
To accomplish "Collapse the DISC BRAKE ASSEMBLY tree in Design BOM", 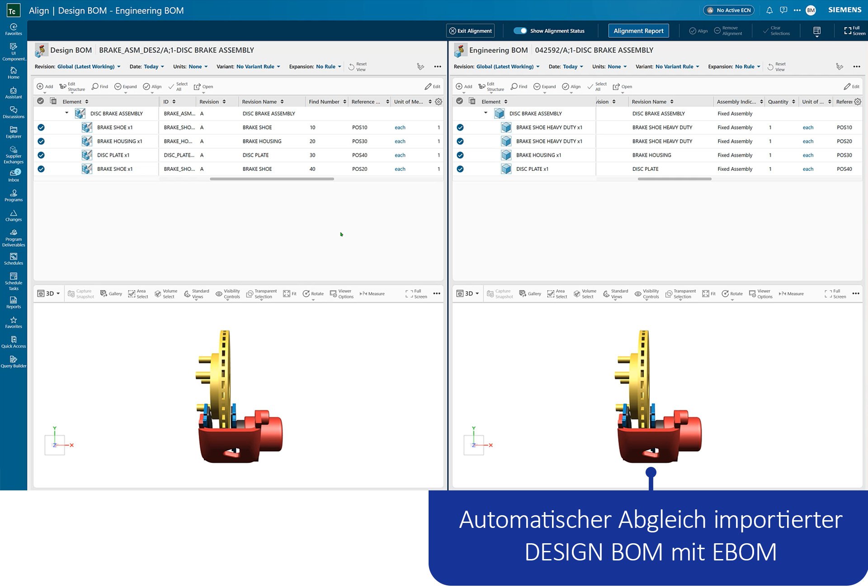I will pos(67,113).
